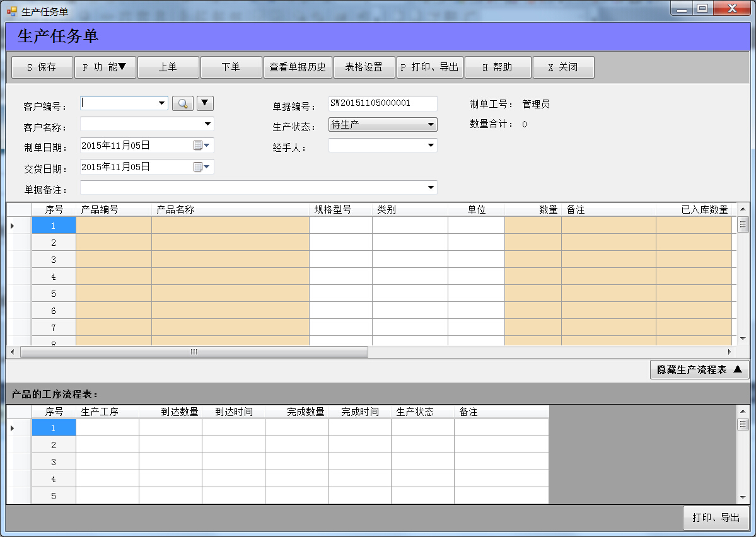756x537 pixels.
Task: Select row 4 in process flow table
Action: (54, 479)
